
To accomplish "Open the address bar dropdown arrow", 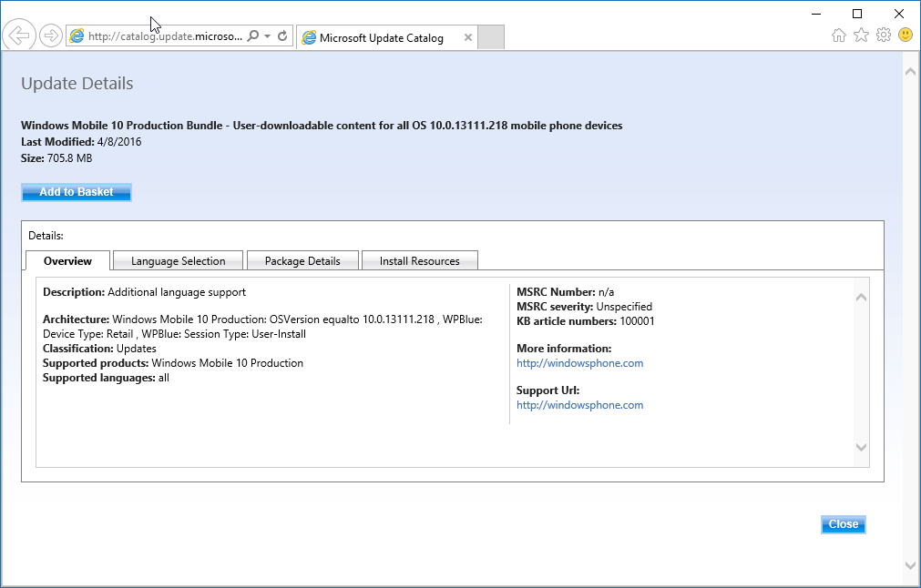I will tap(267, 36).
